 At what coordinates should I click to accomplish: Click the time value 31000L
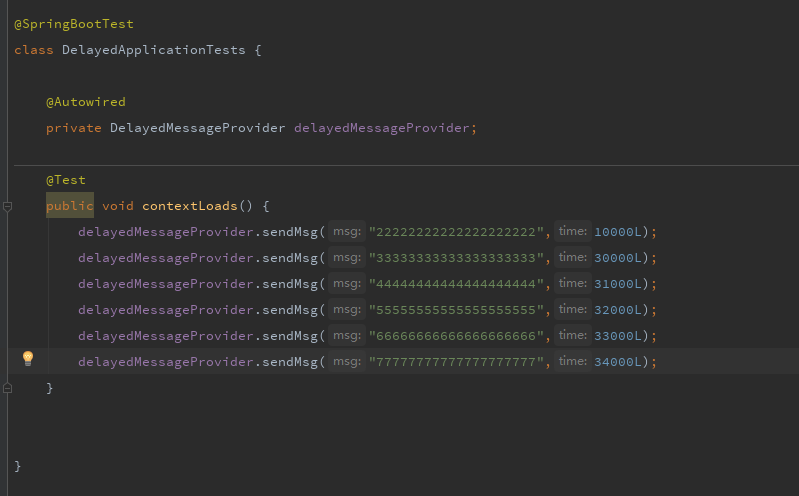(618, 284)
